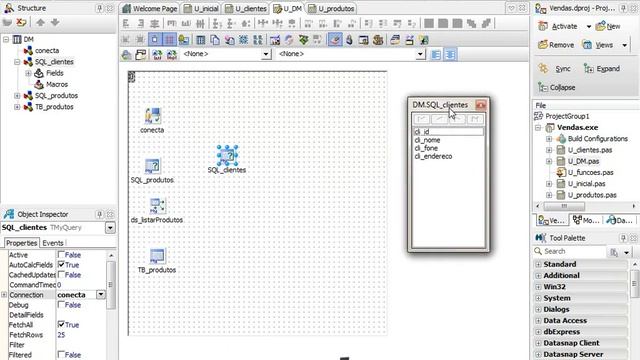The image size is (640, 360).
Task: Click the Views icon in Project Manager
Action: pyautogui.click(x=587, y=44)
